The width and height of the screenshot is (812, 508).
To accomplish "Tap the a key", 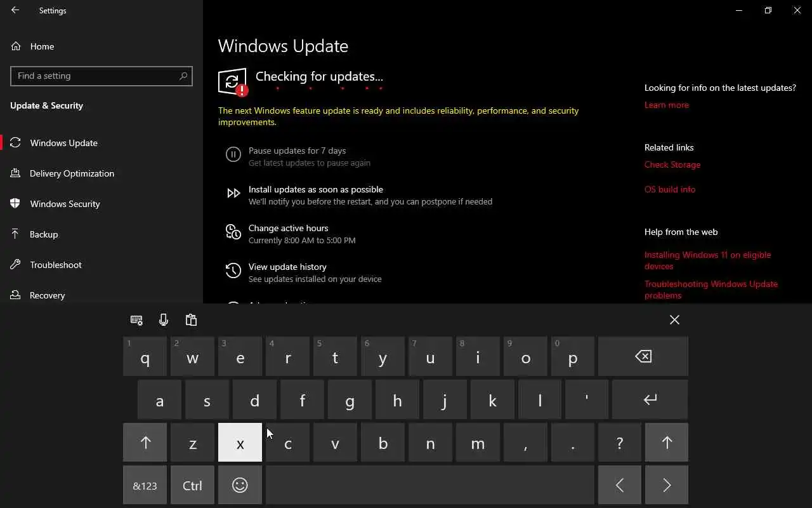I will (159, 399).
